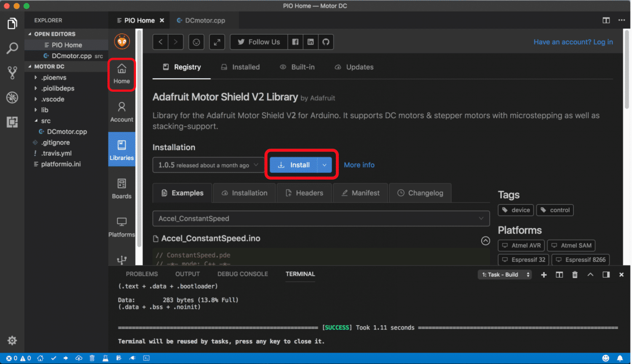Screen dimensions: 632x364
Task: Switch to the Built-in libraries tab
Action: [x=297, y=67]
